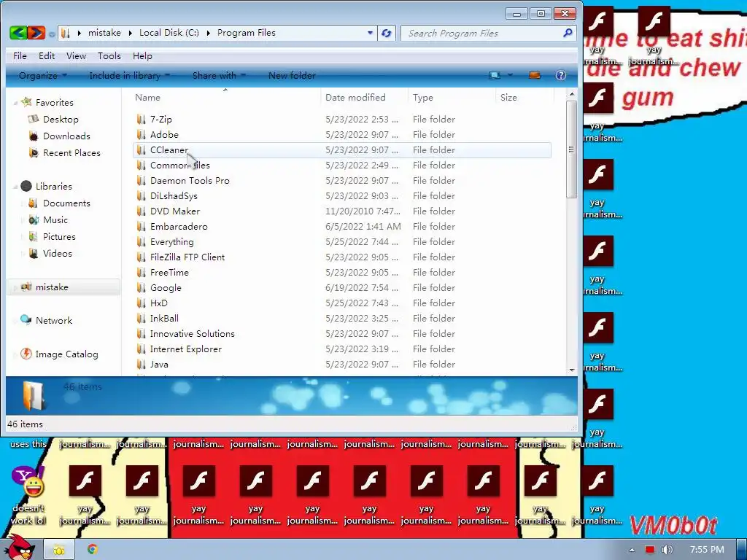Open the Edit menu

(47, 55)
